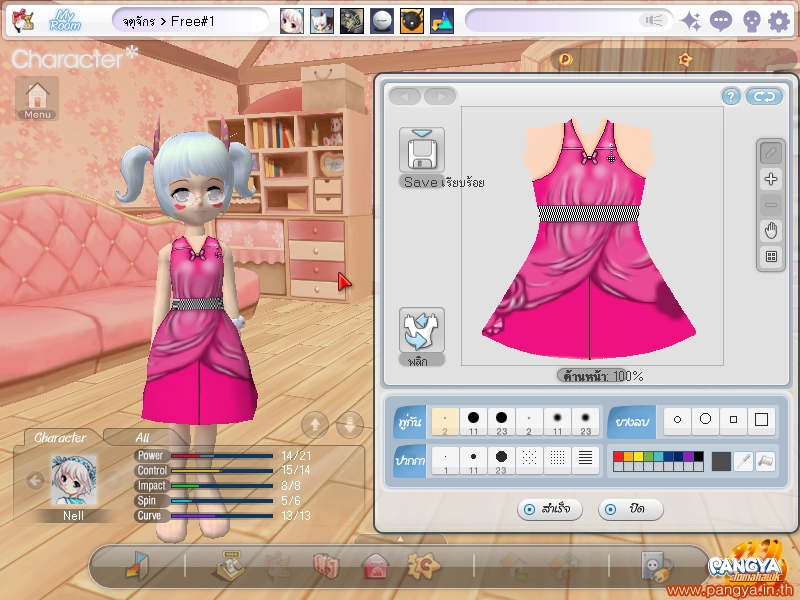Select the paint bucket fill tool
800x600 pixels.
[x=765, y=462]
